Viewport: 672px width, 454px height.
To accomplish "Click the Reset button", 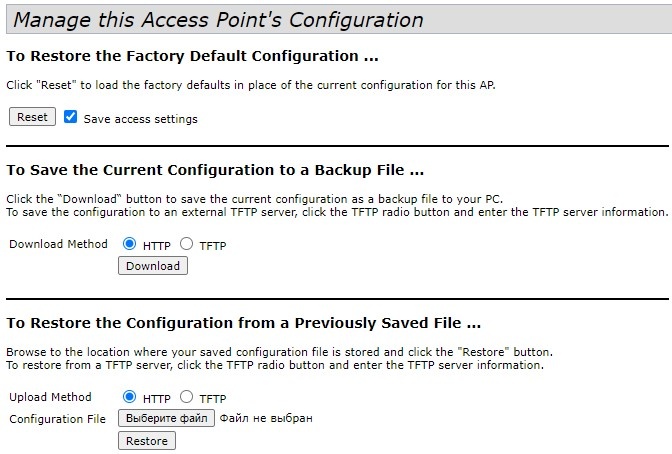I will tap(32, 117).
